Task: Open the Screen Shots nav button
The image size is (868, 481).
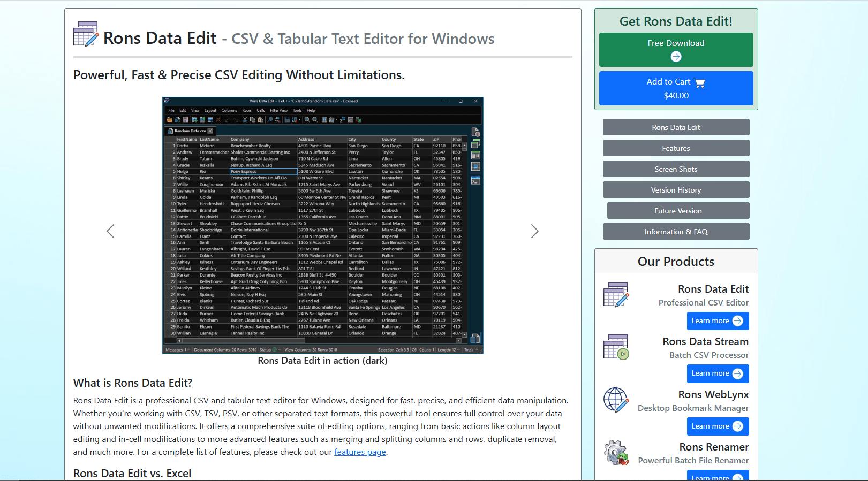Action: [676, 169]
